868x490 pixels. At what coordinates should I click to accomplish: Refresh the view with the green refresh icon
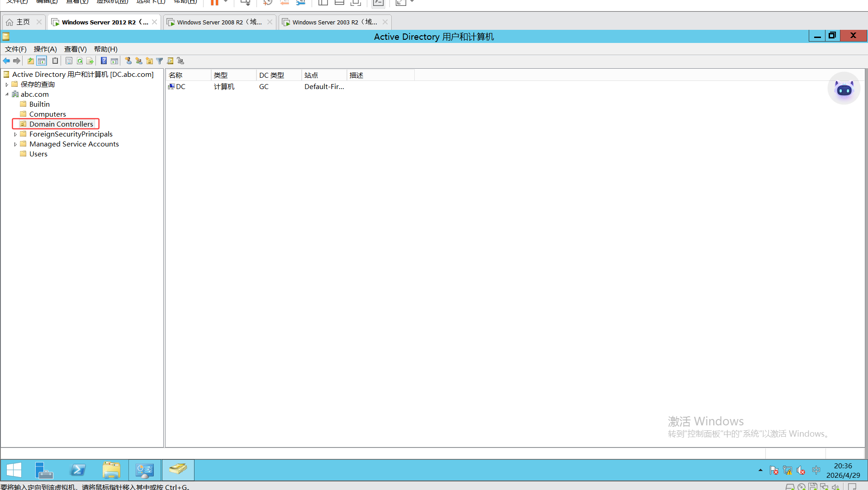coord(80,61)
